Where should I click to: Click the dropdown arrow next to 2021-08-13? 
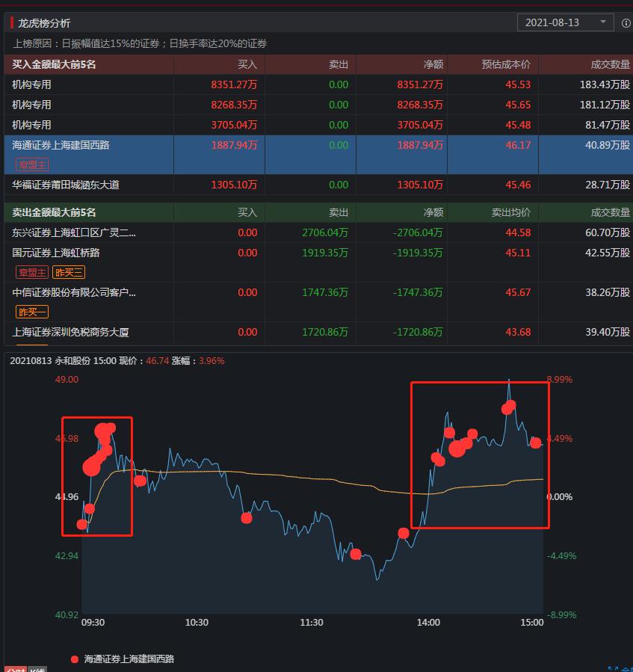click(x=602, y=22)
